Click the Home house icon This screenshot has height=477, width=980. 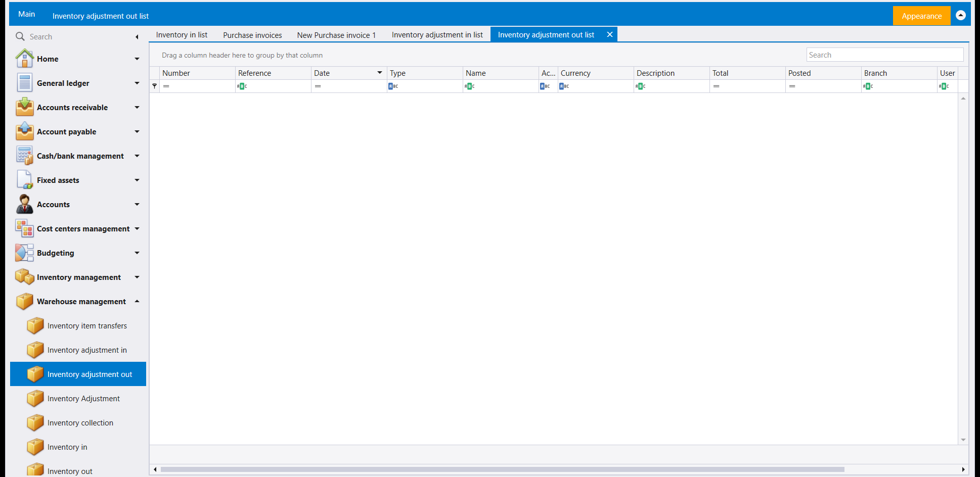click(24, 59)
